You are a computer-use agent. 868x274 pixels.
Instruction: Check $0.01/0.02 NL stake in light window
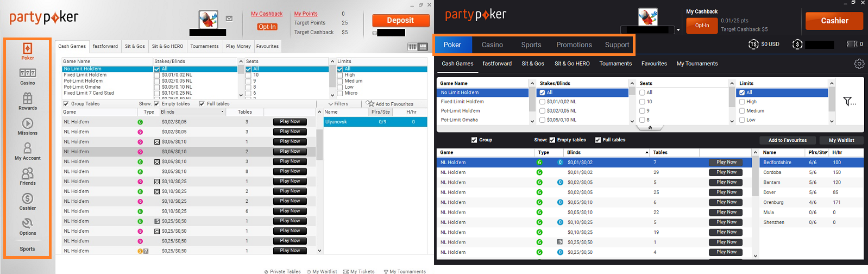(157, 75)
